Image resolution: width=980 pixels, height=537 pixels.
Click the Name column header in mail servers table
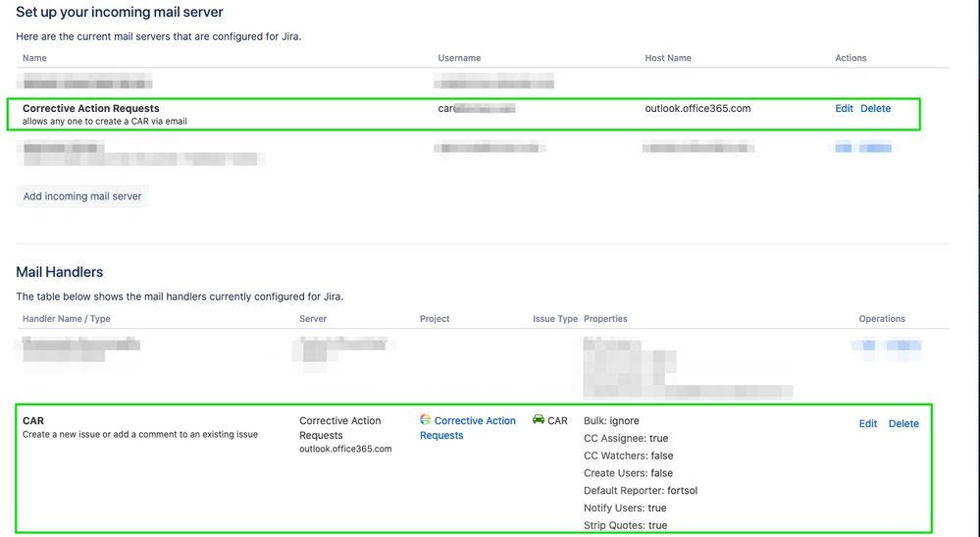click(34, 58)
